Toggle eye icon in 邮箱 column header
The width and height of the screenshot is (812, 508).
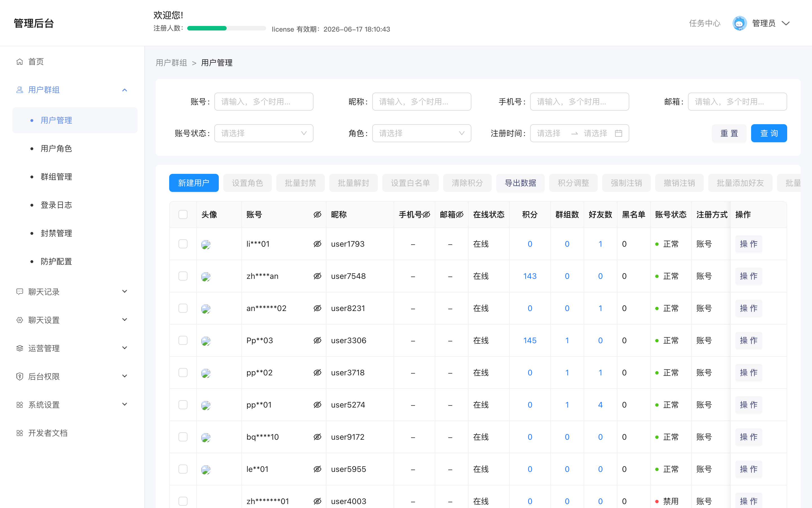pos(460,215)
